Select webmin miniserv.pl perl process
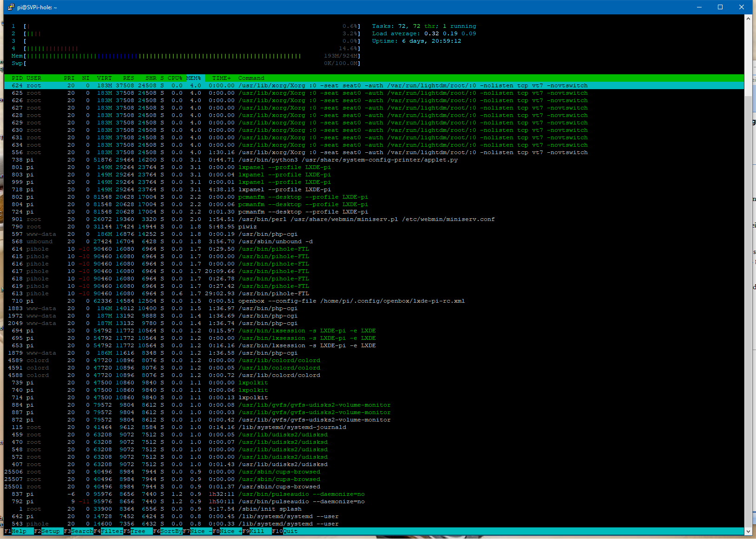This screenshot has width=756, height=539. coord(374,219)
